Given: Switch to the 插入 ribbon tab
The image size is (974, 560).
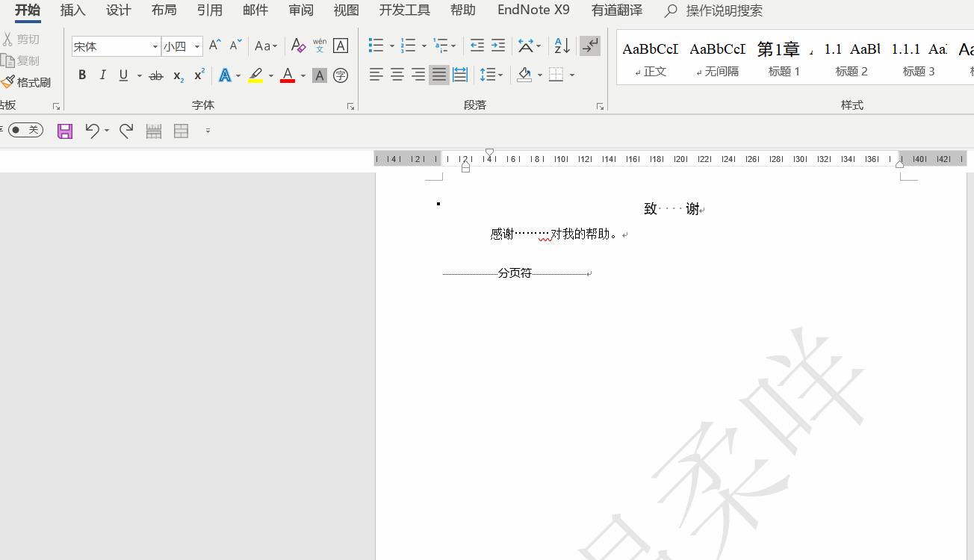Looking at the screenshot, I should click(72, 10).
